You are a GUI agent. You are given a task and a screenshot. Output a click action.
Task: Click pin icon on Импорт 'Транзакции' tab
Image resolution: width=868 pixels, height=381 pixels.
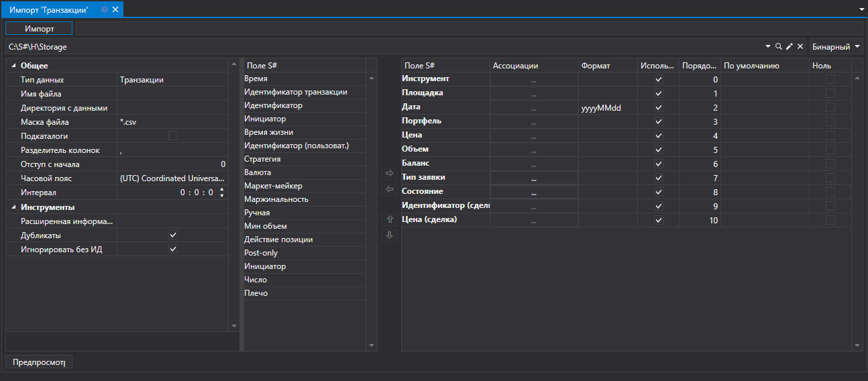coord(105,9)
